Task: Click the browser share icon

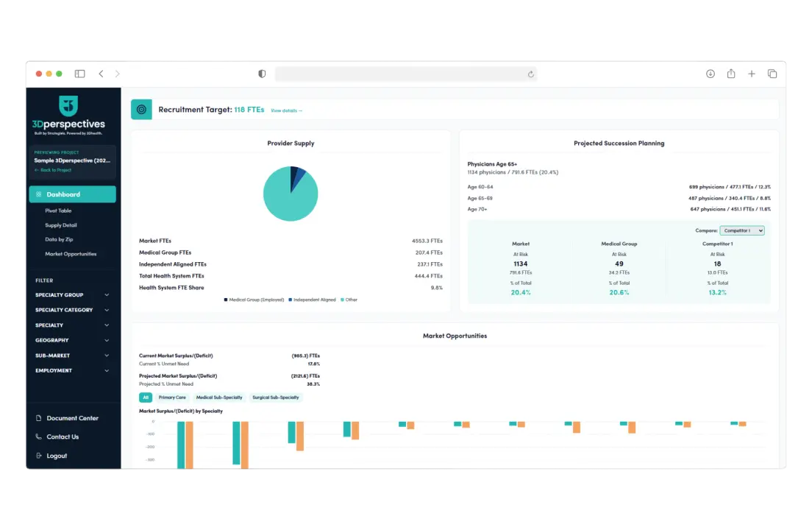Action: (731, 74)
